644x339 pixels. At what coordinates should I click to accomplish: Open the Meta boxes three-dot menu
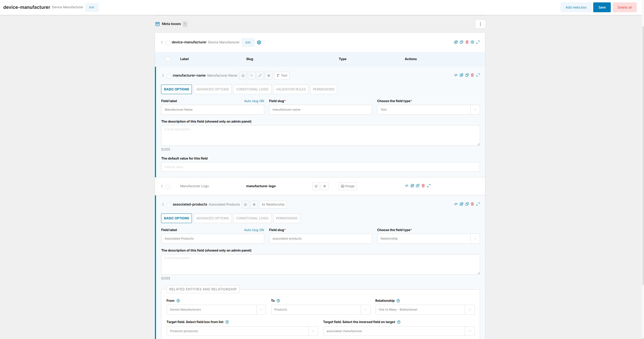[480, 24]
